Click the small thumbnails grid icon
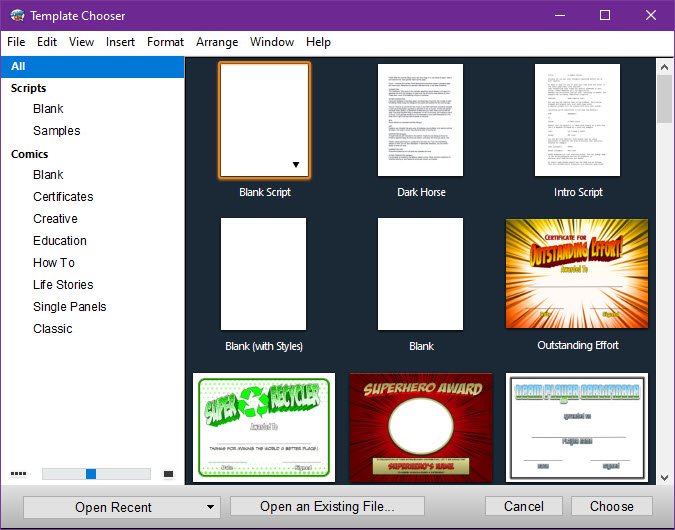The height and width of the screenshot is (530, 675). (19, 474)
